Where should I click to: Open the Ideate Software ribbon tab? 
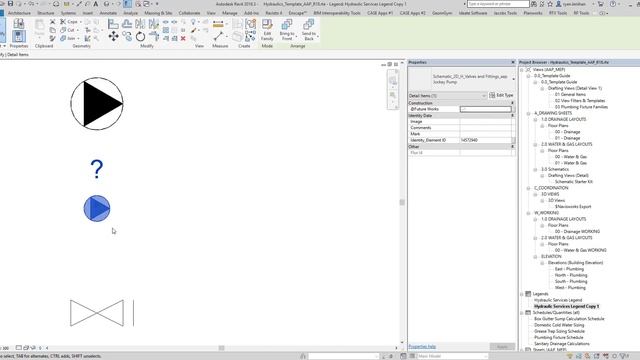click(x=473, y=13)
